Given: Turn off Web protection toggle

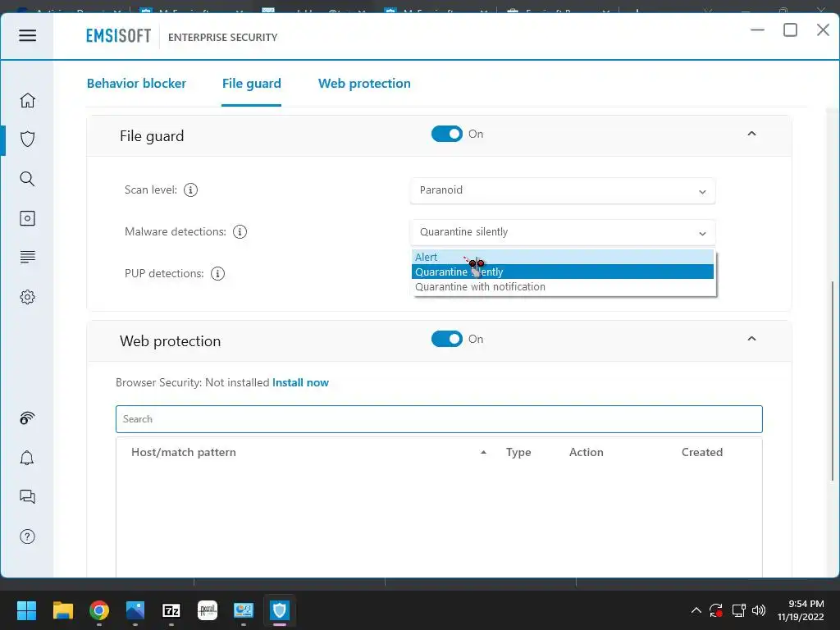Looking at the screenshot, I should [446, 339].
